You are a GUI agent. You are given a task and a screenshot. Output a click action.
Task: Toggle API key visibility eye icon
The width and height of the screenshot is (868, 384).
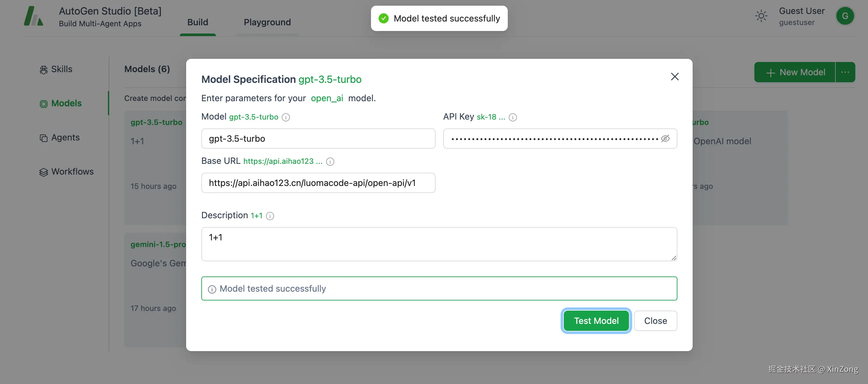point(665,139)
